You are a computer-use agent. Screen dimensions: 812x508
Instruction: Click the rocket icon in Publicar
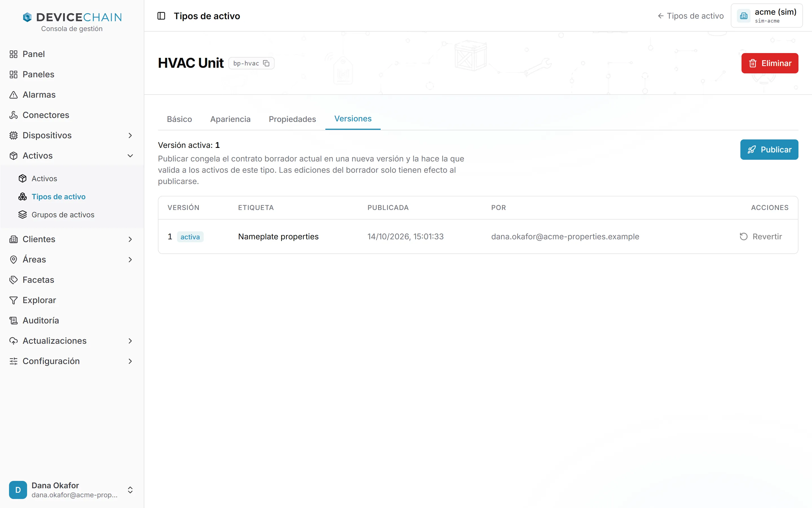(x=752, y=150)
